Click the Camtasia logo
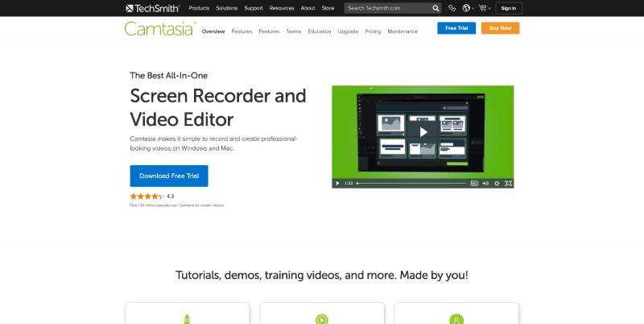Viewport: 644px width, 324px height. 159,29
